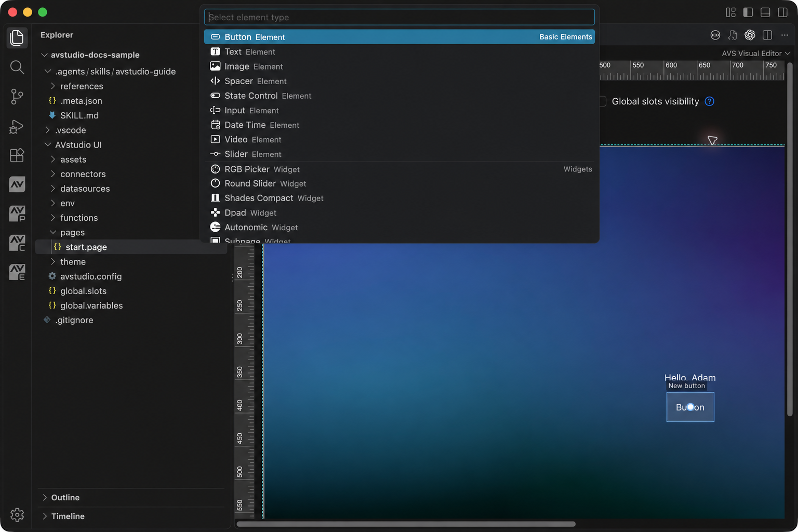Choose State Control Element
798x532 pixels.
(x=399, y=96)
